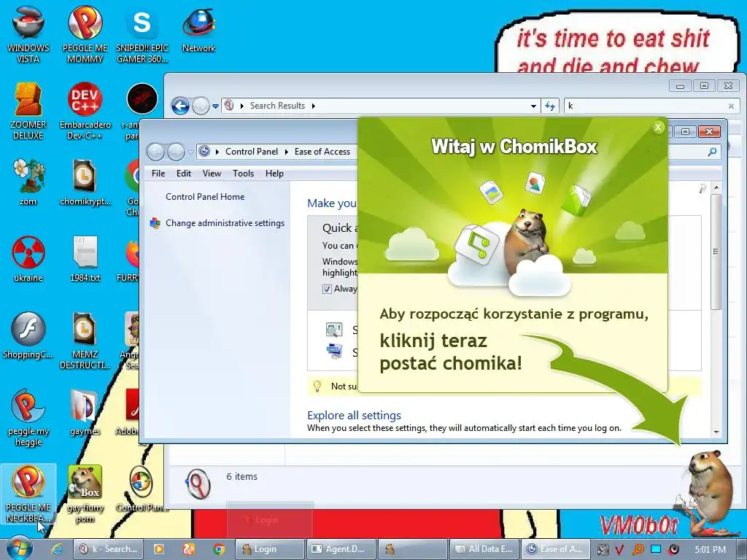Viewport: 747px width, 560px height.
Task: Click the orange magnifier tray icon
Action: [638, 550]
